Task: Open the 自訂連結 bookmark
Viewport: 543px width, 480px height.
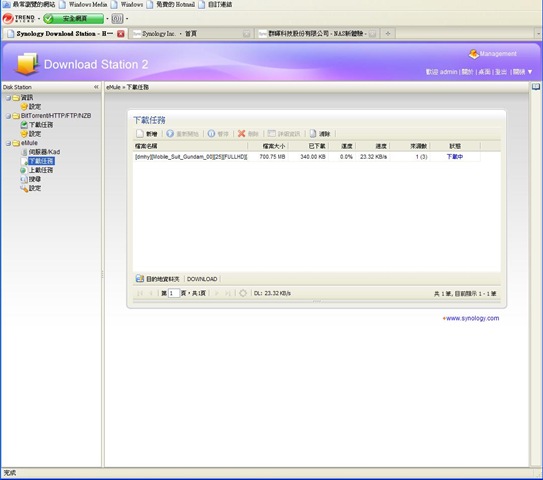Action: (x=215, y=5)
